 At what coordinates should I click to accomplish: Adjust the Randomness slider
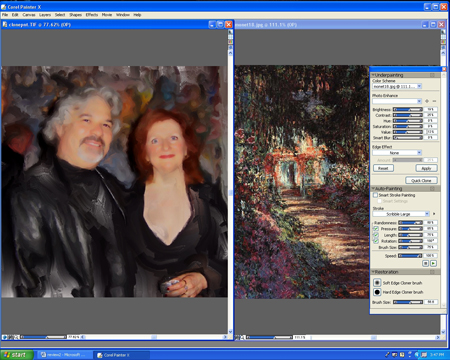[410, 223]
